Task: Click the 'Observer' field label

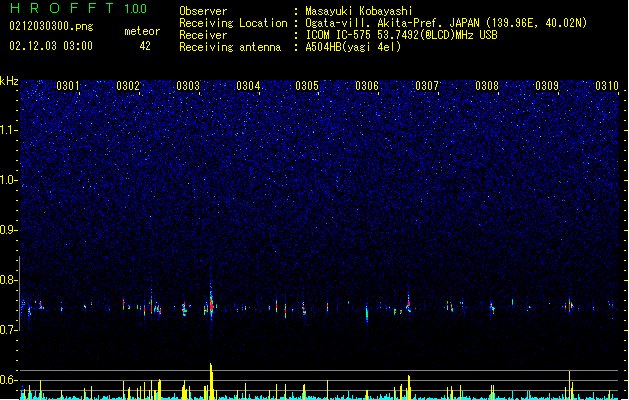Action: [203, 11]
